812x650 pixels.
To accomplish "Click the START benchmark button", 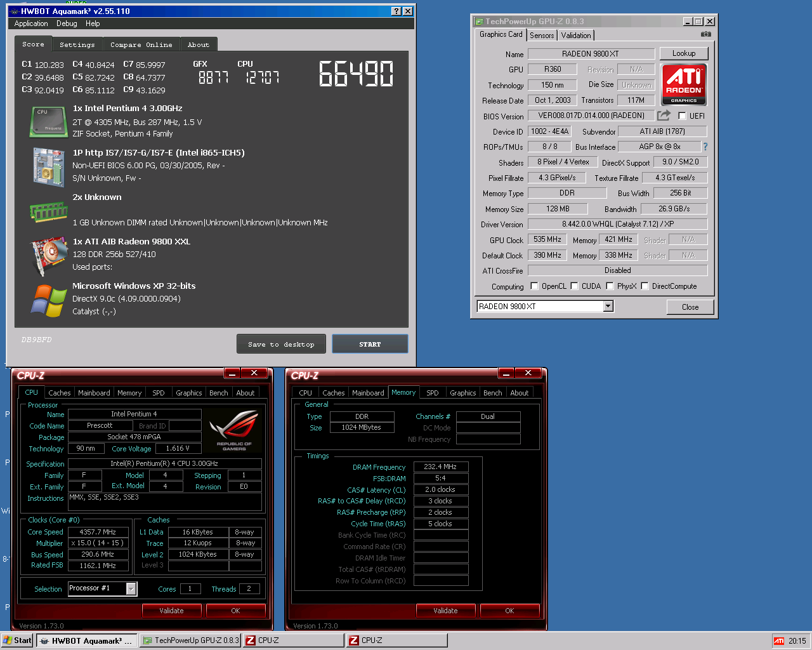I will [370, 344].
